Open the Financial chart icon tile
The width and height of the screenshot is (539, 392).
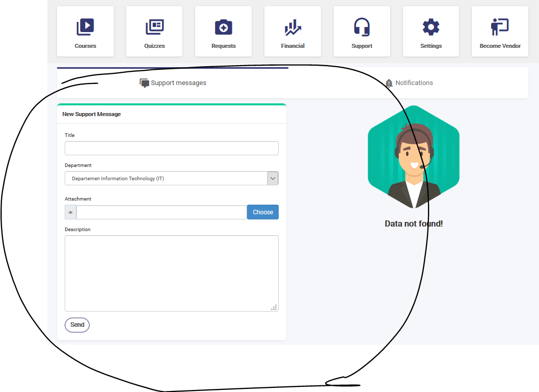pyautogui.click(x=292, y=27)
